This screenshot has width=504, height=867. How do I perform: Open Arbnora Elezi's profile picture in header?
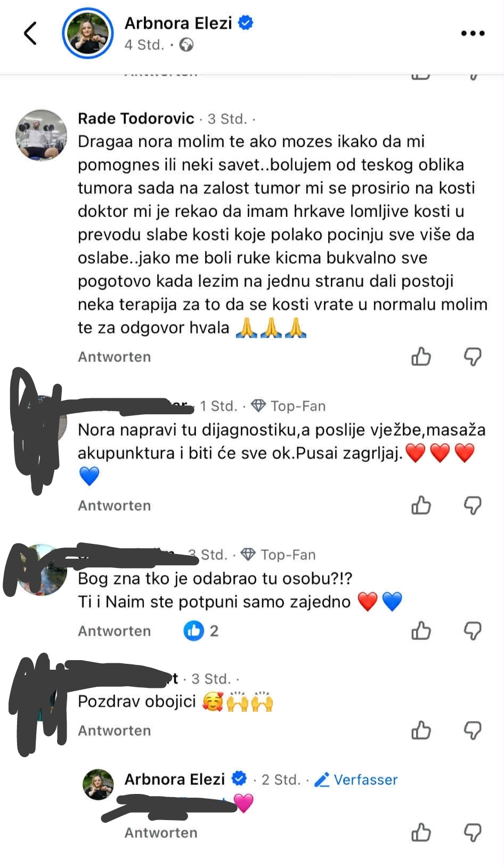coord(88,33)
